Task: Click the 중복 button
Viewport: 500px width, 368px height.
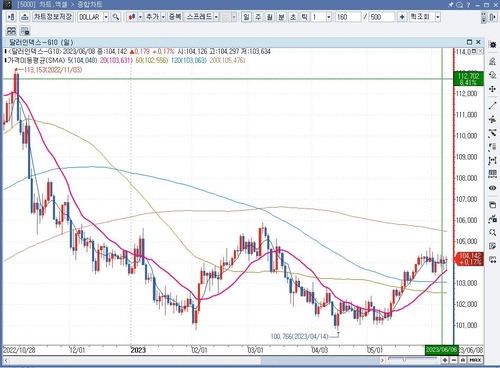Action: [175, 17]
